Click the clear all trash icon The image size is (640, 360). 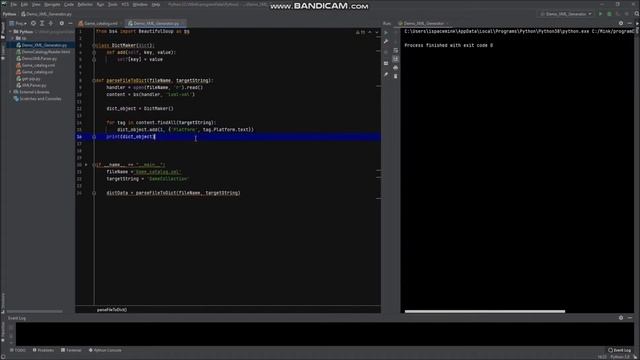396,76
